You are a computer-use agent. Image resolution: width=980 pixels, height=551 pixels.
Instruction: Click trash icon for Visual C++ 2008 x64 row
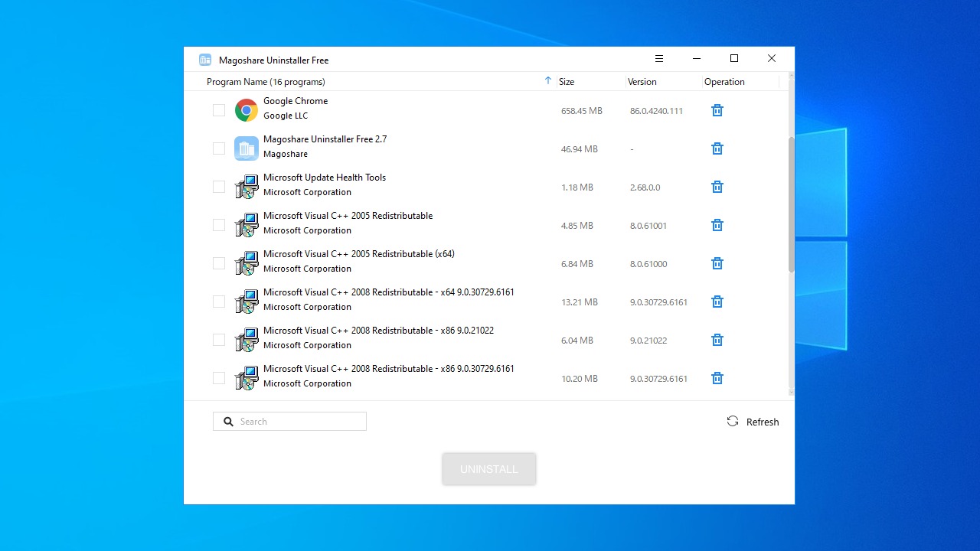[x=717, y=302]
